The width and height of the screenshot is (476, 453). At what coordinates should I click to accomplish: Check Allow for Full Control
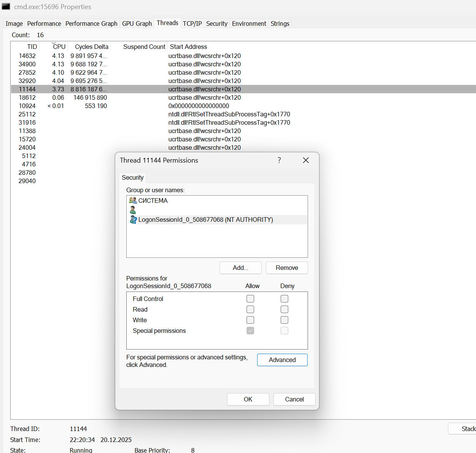tap(250, 299)
